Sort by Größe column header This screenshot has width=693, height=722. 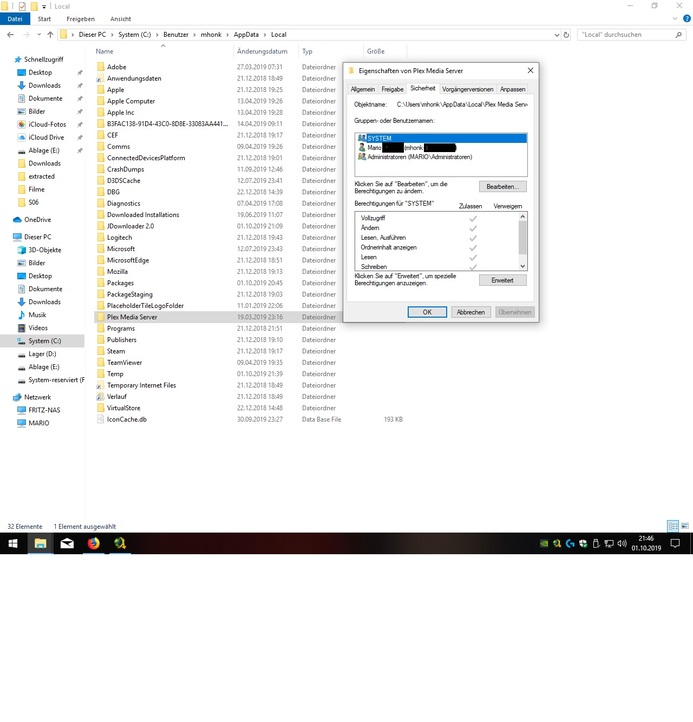376,51
